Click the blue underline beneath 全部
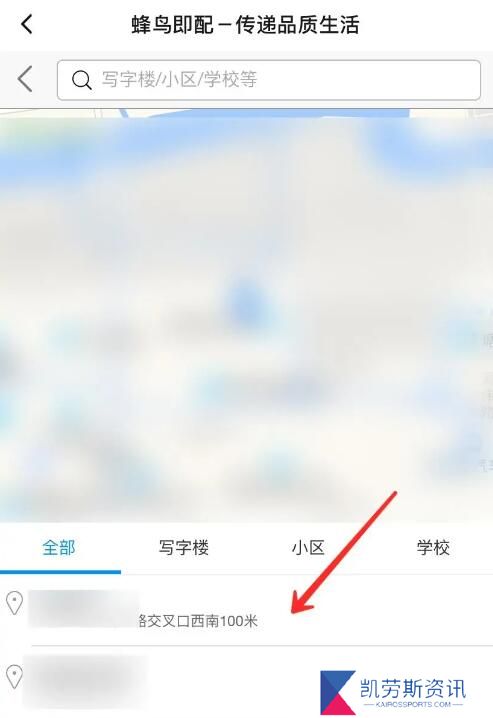493x718 pixels. tap(60, 571)
